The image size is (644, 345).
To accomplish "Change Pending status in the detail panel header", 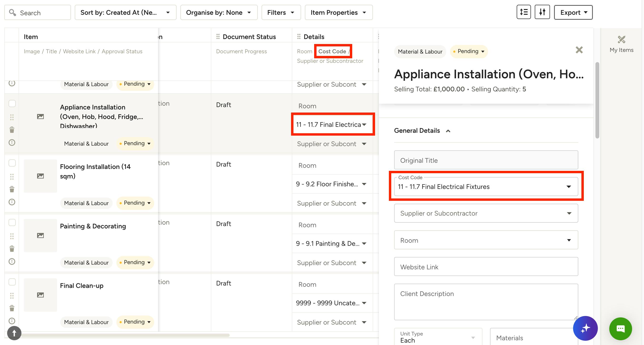I will point(469,51).
